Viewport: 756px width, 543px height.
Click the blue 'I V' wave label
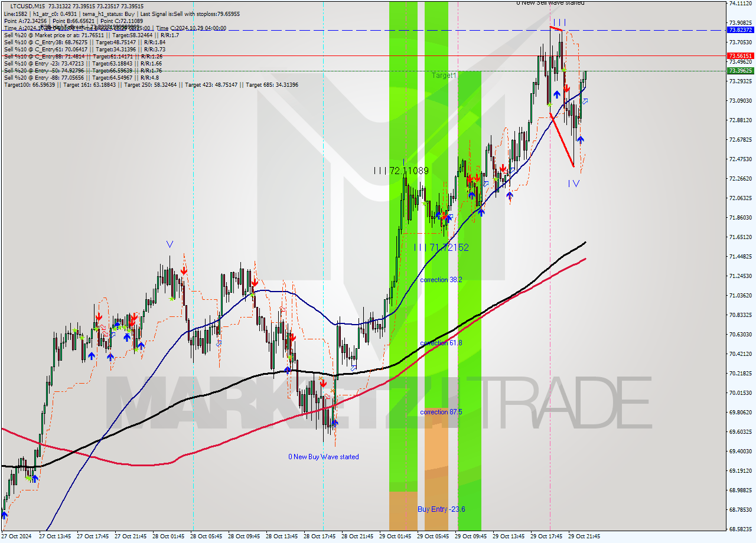point(573,184)
